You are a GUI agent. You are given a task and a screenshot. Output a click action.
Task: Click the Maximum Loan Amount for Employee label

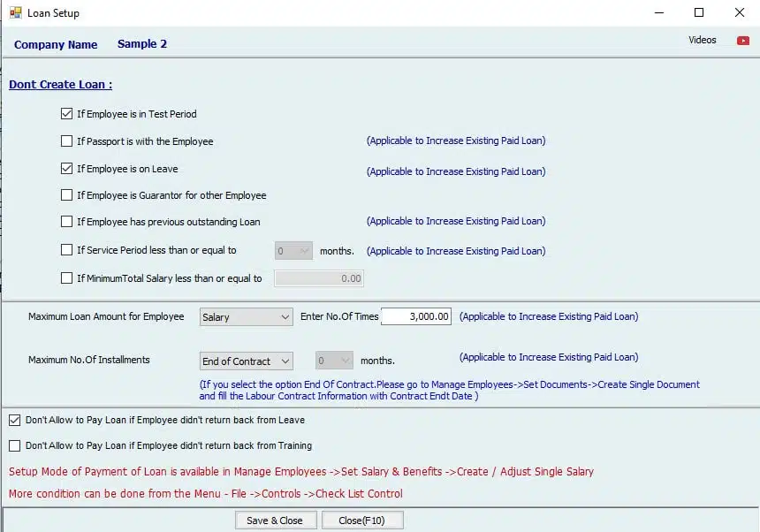point(106,316)
